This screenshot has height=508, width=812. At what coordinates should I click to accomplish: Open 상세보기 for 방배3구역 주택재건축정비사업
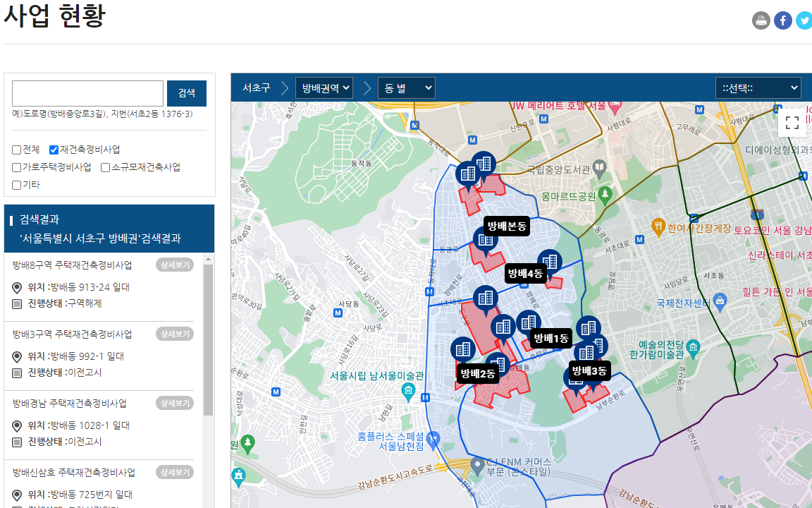pyautogui.click(x=175, y=334)
